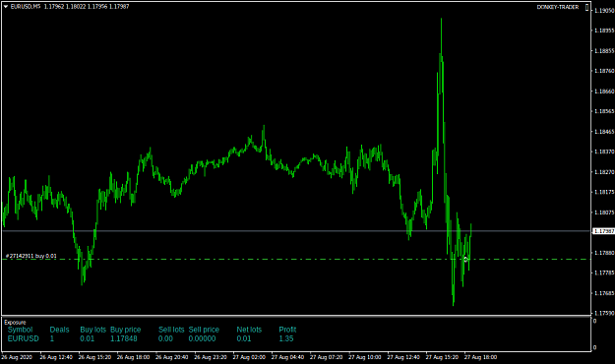The image size is (615, 364).
Task: Click the 27 Aug 12:40 time label
Action: click(x=403, y=357)
